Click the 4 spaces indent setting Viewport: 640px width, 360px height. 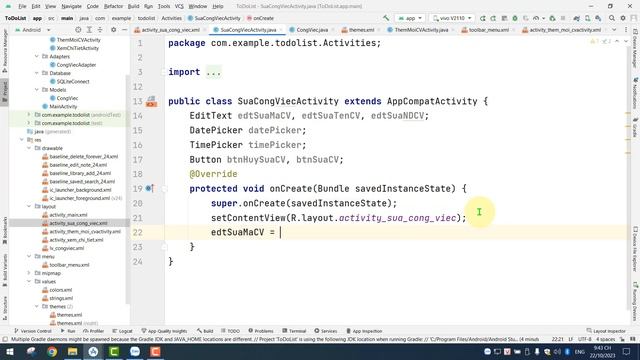click(x=605, y=339)
